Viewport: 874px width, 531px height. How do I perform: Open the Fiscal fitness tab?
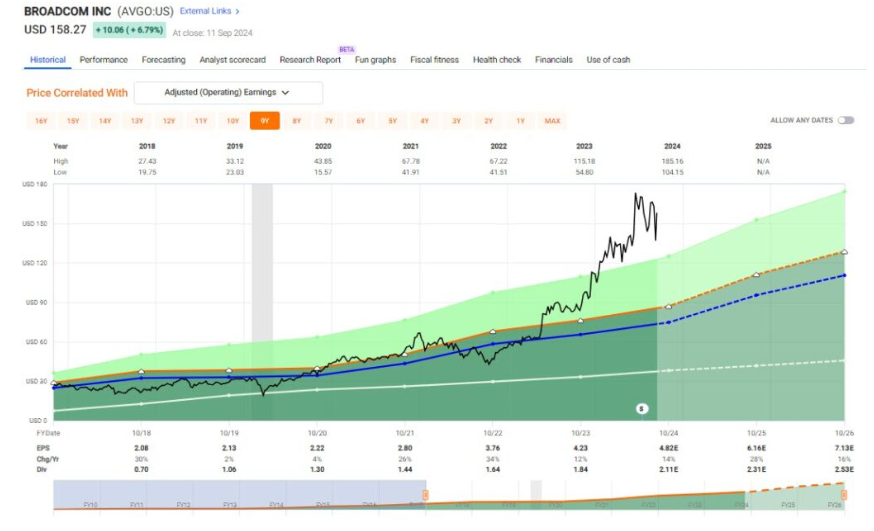pyautogui.click(x=434, y=60)
